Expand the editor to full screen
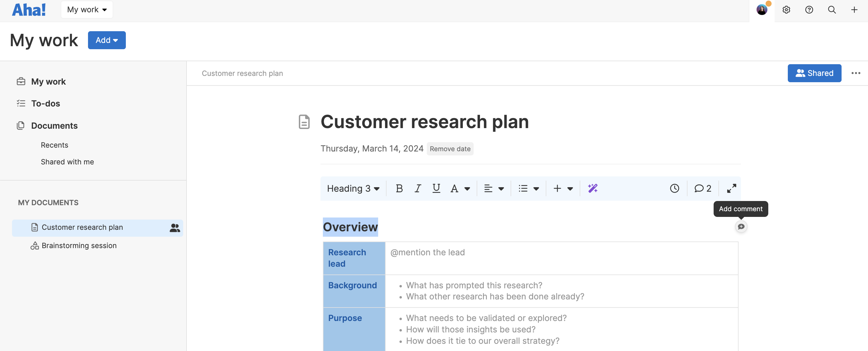Viewport: 868px width, 351px height. 732,188
